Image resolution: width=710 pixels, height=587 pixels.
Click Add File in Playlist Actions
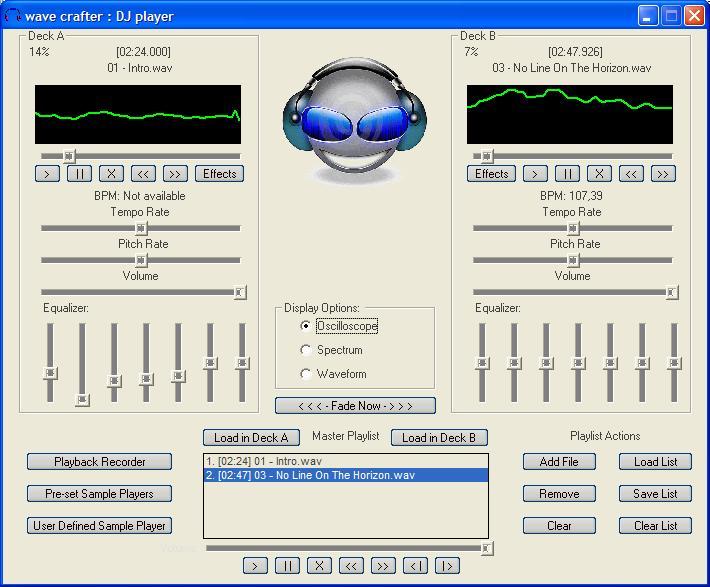[x=559, y=462]
